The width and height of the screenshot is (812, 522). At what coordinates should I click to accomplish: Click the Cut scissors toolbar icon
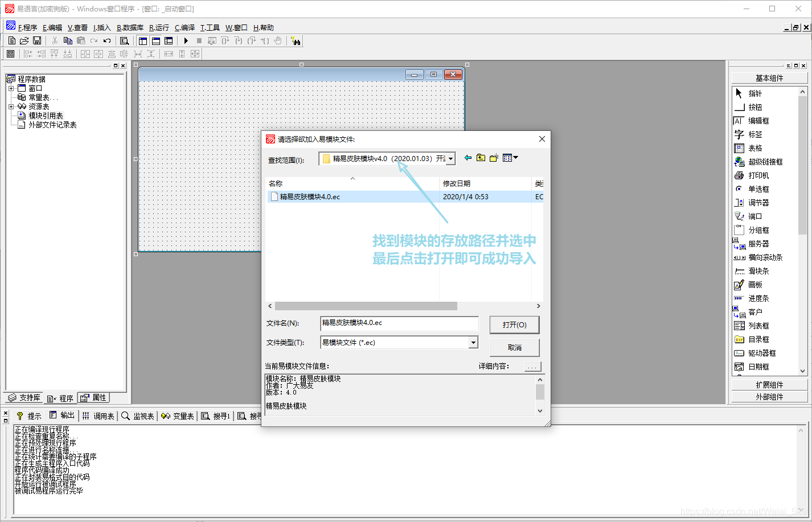pyautogui.click(x=55, y=40)
